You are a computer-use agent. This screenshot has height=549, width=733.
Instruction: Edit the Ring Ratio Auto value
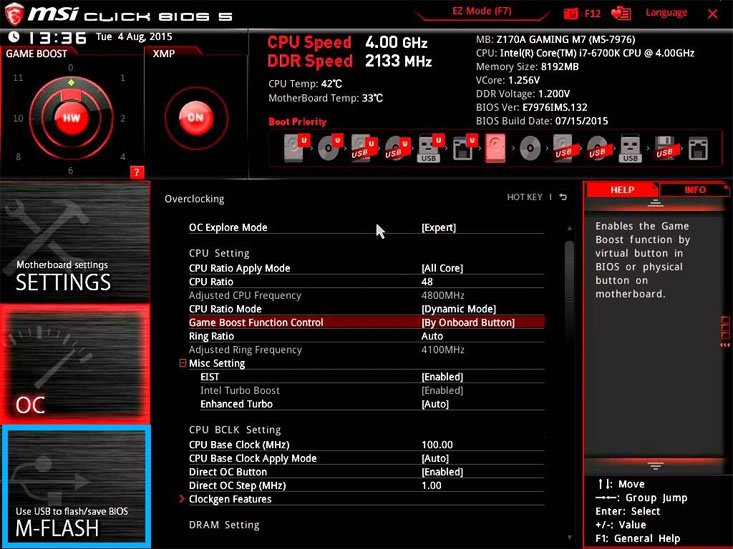(x=432, y=336)
